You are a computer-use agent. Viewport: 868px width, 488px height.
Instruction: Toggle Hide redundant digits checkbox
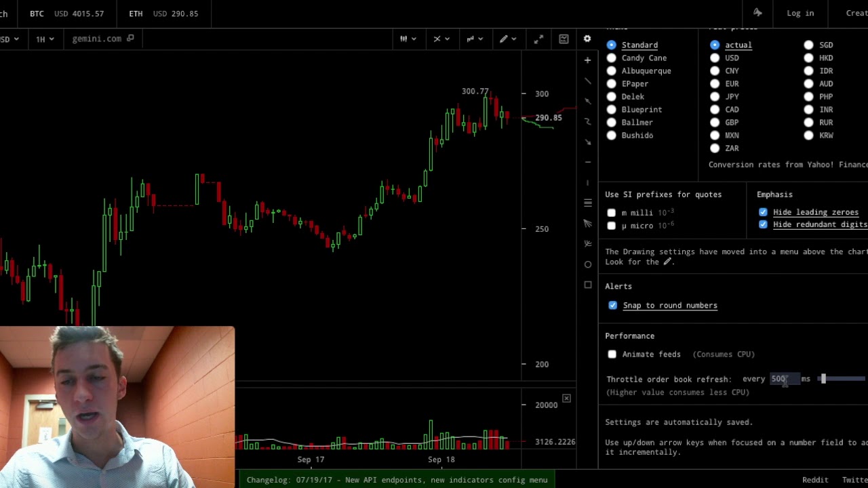(764, 224)
